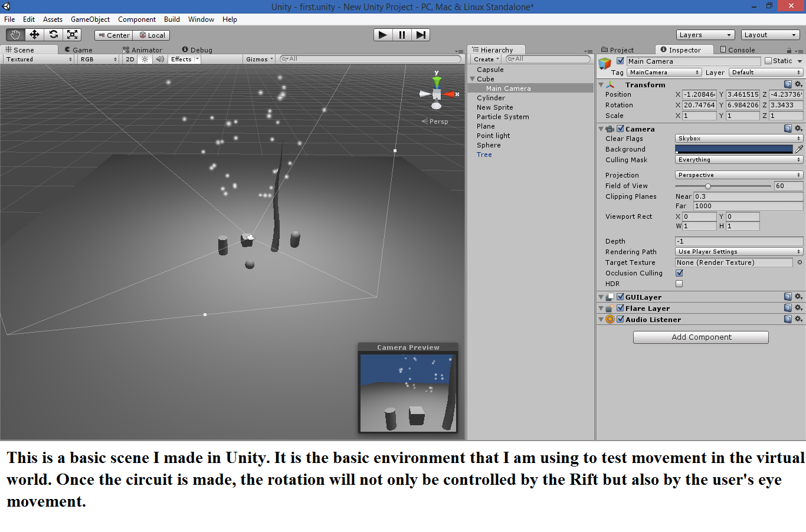Screen dimensions: 806x532
Task: Open GUILayer component gear menu
Action: [x=798, y=297]
